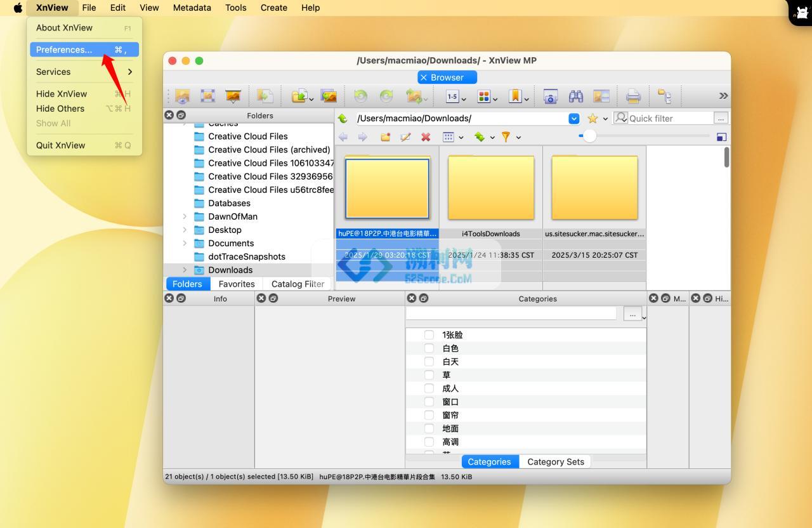Screen dimensions: 812x528
Task: Click the Quick filter options button
Action: (721, 118)
